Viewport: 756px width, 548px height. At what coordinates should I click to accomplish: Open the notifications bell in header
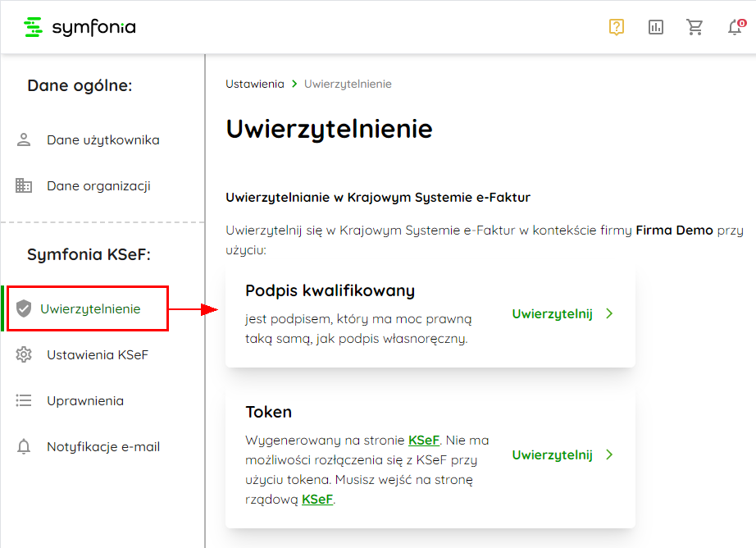pyautogui.click(x=736, y=27)
